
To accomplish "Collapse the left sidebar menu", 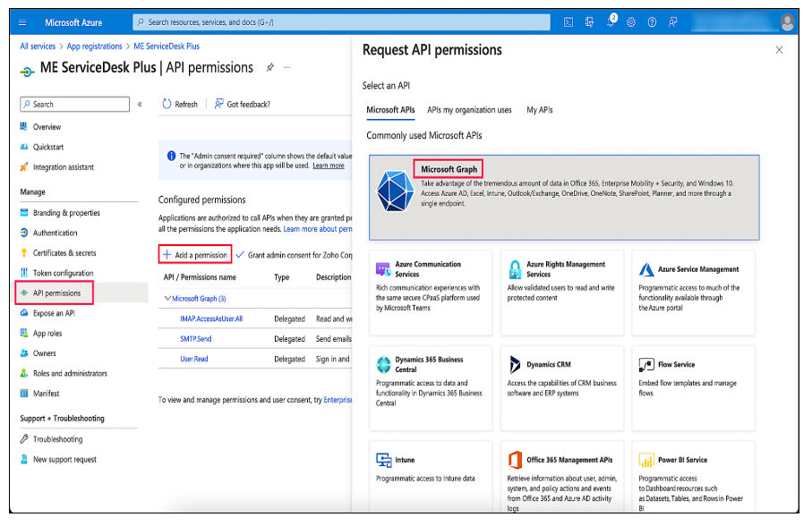I will (x=140, y=105).
